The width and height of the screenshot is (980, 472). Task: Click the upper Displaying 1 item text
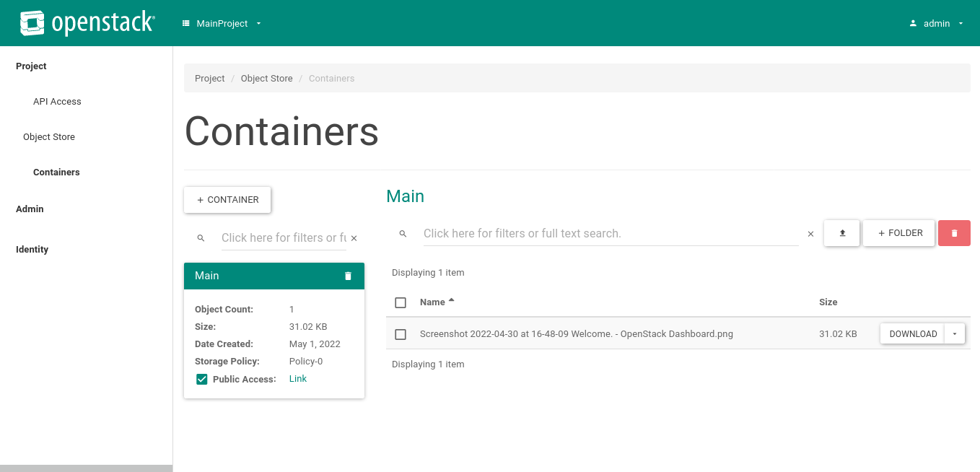(428, 273)
